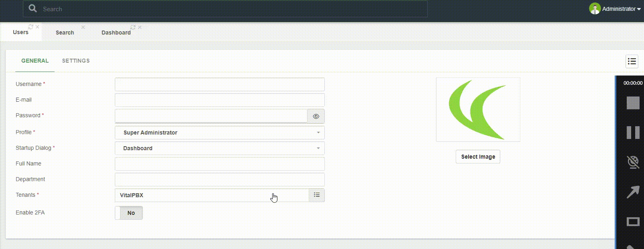Refresh the Users tab
The image size is (644, 249).
click(31, 27)
